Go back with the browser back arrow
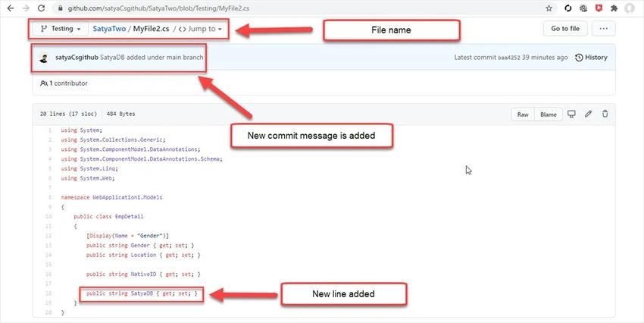 [11, 8]
